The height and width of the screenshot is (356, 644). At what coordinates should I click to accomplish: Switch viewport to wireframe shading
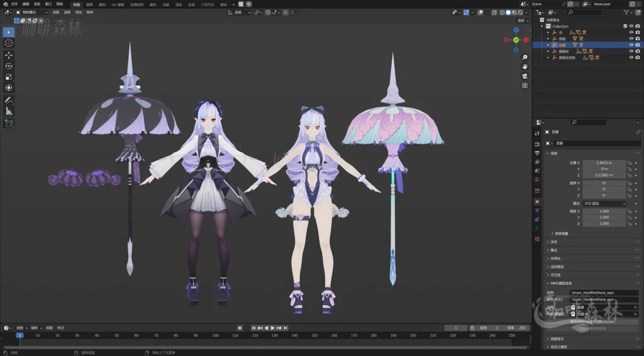(x=502, y=13)
